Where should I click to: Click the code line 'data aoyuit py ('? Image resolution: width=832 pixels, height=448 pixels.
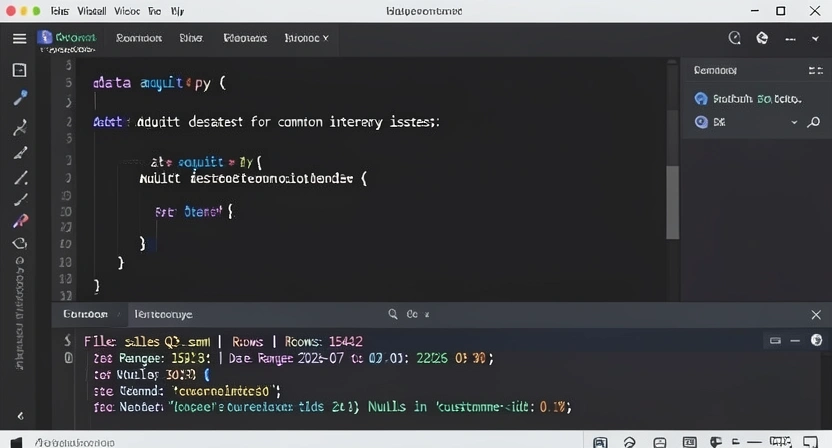(159, 83)
